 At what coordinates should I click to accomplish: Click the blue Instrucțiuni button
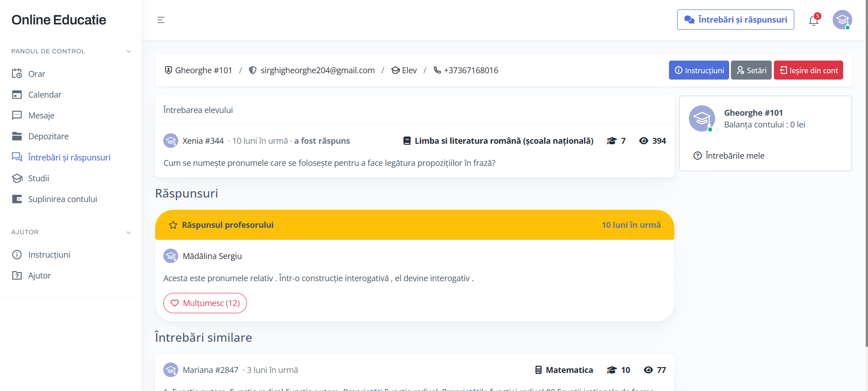[x=698, y=70]
